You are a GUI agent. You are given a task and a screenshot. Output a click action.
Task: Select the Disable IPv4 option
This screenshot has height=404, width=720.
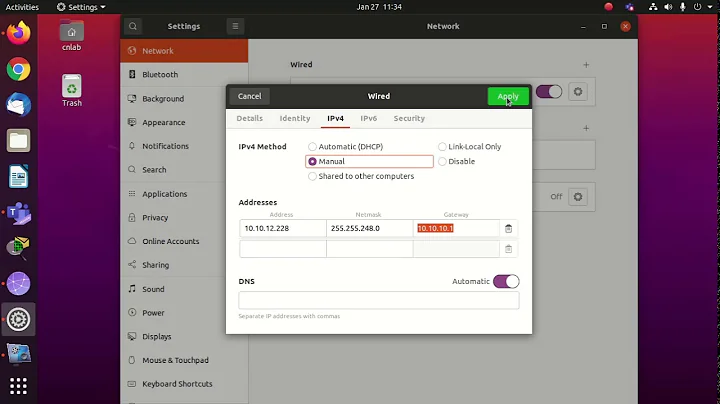click(456, 161)
